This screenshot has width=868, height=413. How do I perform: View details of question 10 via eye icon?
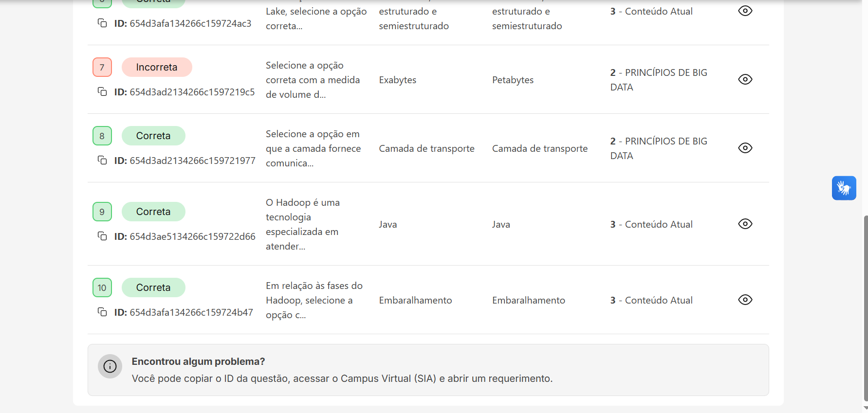[x=745, y=300]
